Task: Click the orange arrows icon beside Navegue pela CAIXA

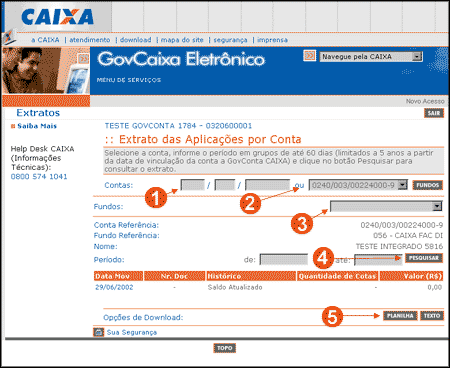Action: (309, 56)
